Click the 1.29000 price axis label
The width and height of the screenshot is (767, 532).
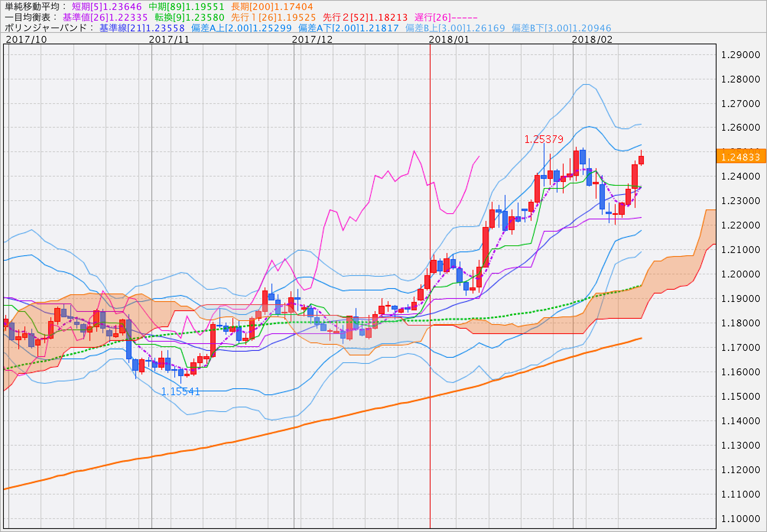(x=741, y=55)
